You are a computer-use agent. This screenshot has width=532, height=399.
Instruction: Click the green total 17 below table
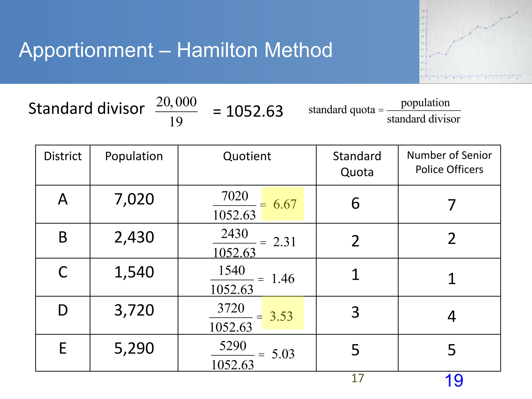tap(357, 378)
